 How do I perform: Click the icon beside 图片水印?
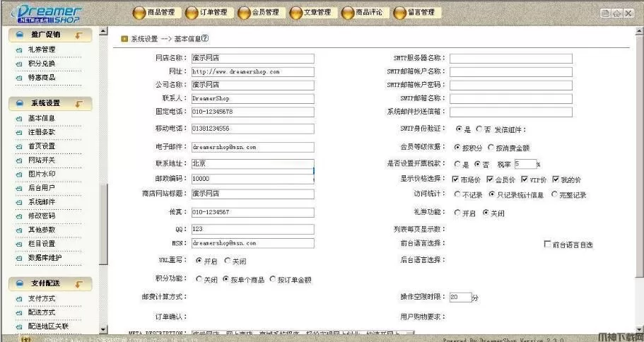coord(19,175)
